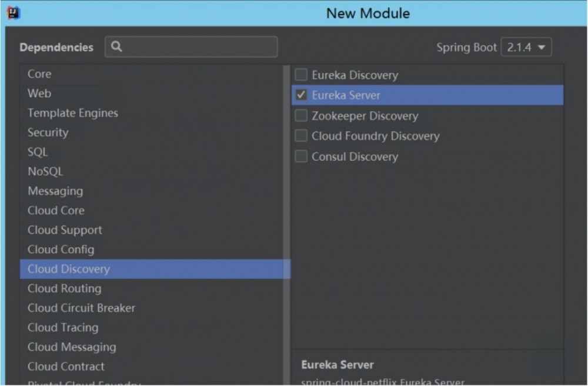Uncheck the Eureka Server checkbox
Image resolution: width=588 pixels, height=386 pixels.
[x=301, y=95]
